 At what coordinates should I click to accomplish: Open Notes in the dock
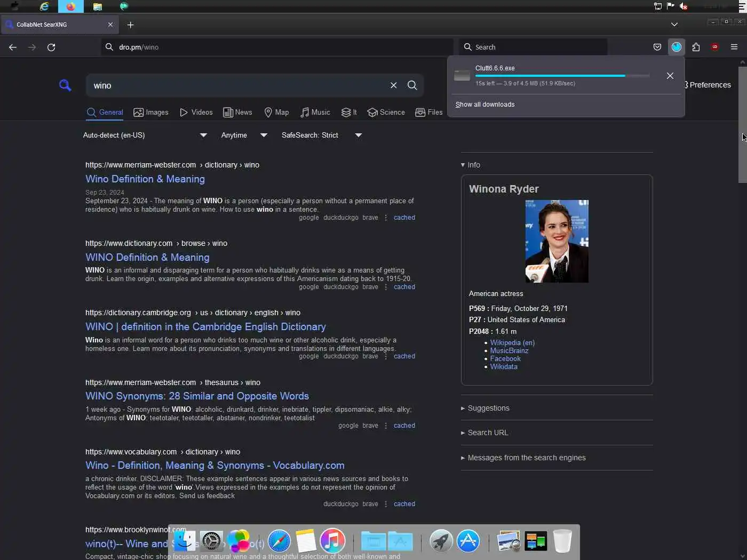(x=306, y=541)
